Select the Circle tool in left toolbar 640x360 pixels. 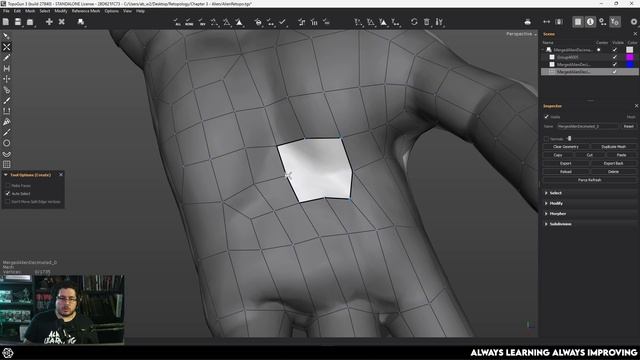pos(7,143)
